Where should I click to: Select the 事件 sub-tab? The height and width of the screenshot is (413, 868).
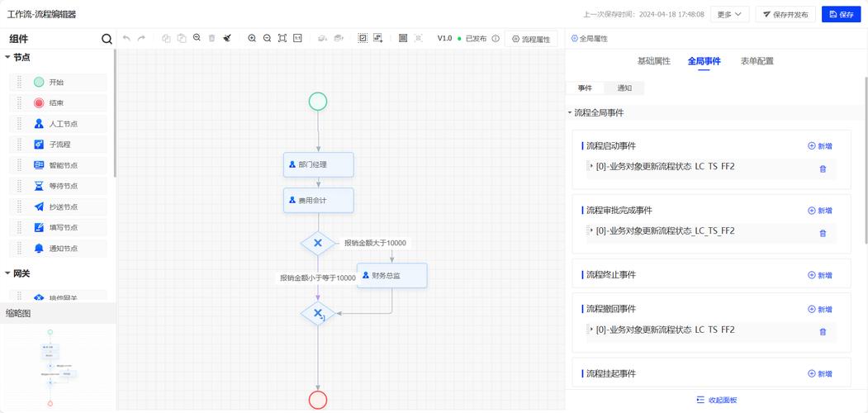585,88
